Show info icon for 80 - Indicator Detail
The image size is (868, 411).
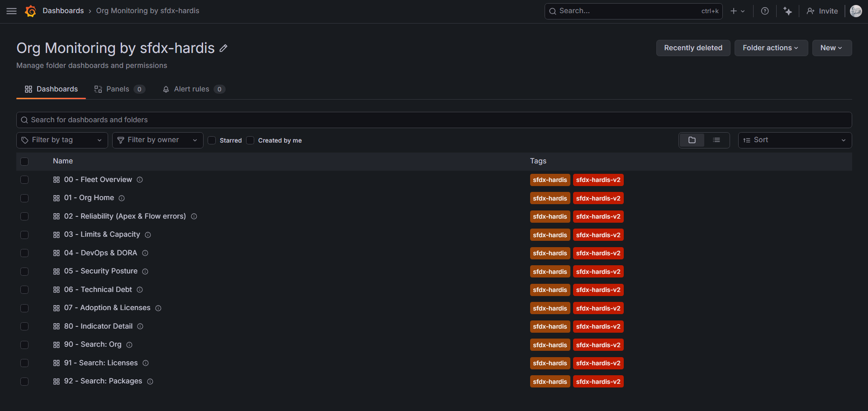pyautogui.click(x=140, y=326)
